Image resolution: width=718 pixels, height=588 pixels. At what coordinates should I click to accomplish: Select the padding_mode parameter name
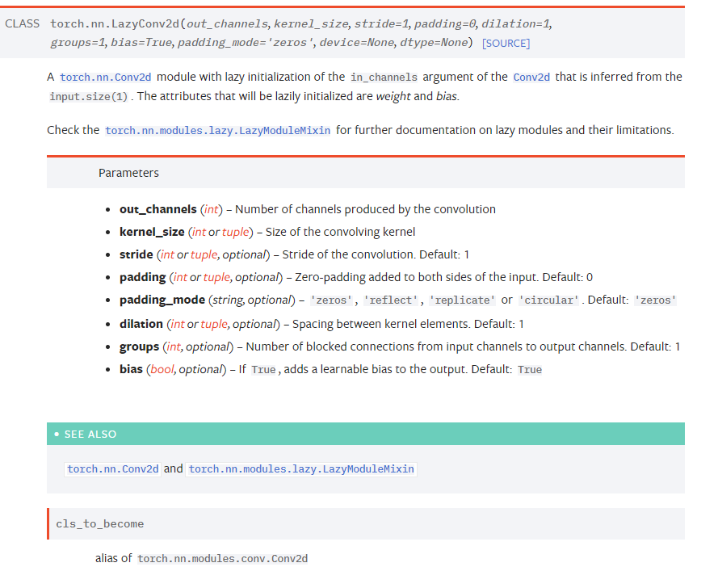pyautogui.click(x=162, y=300)
